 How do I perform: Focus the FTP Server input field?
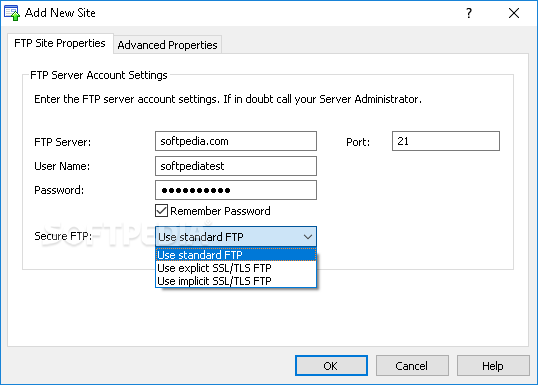(236, 141)
